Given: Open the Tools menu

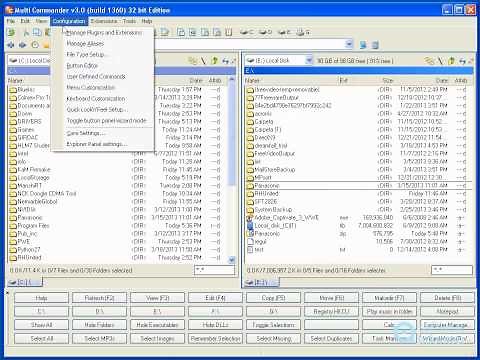Looking at the screenshot, I should click(x=129, y=21).
